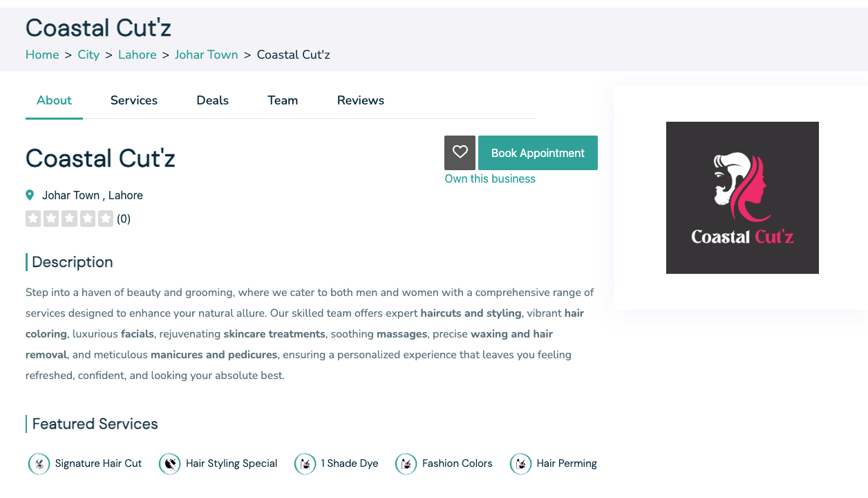Image resolution: width=868 pixels, height=498 pixels.
Task: Select the About tab
Action: pyautogui.click(x=54, y=100)
